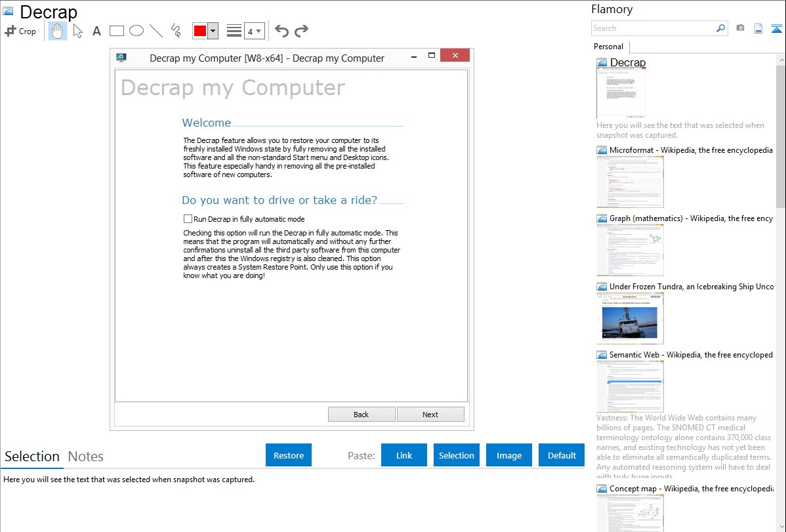Open the Graph (mathematics) snapshot thumbnail
The height and width of the screenshot is (532, 786).
[630, 250]
